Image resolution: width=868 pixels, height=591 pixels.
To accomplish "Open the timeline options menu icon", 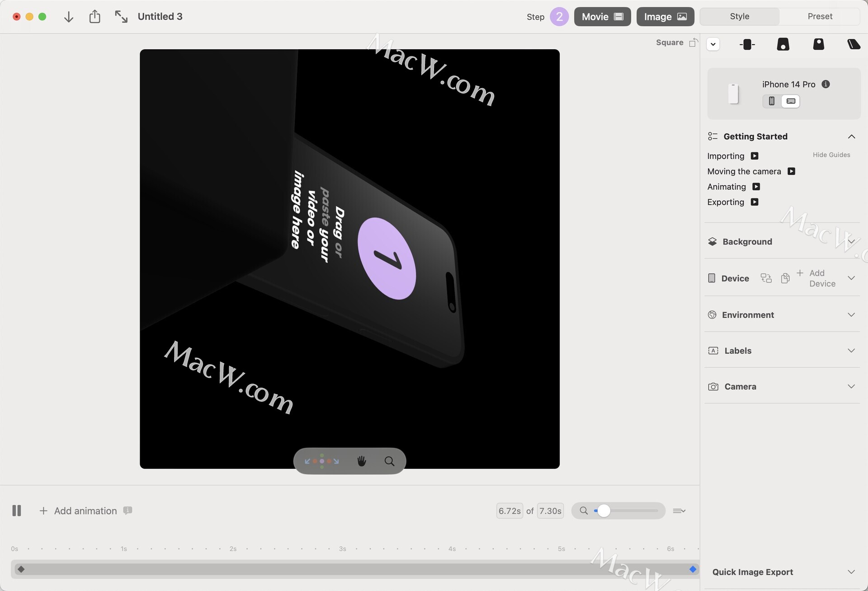I will point(679,511).
